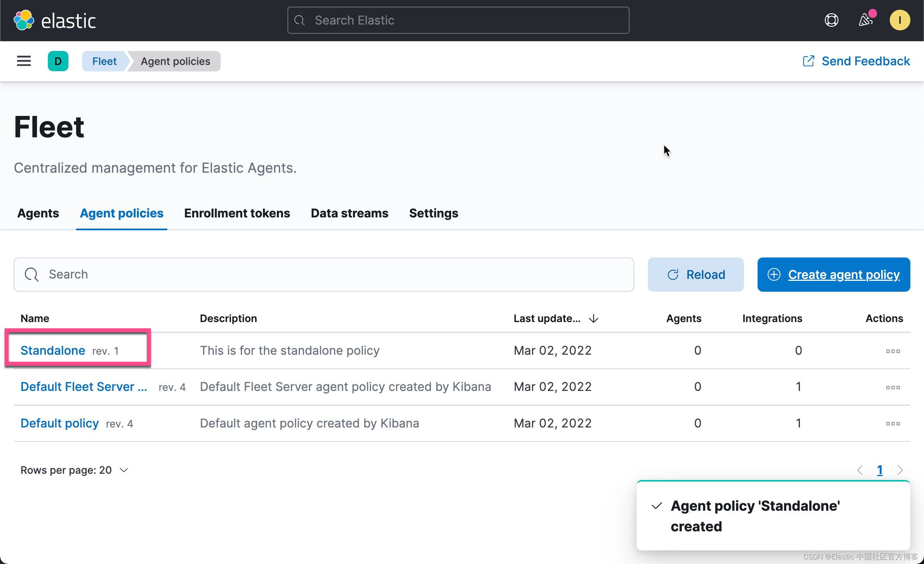The image size is (924, 564).
Task: Expand the Rows per page dropdown
Action: click(74, 470)
